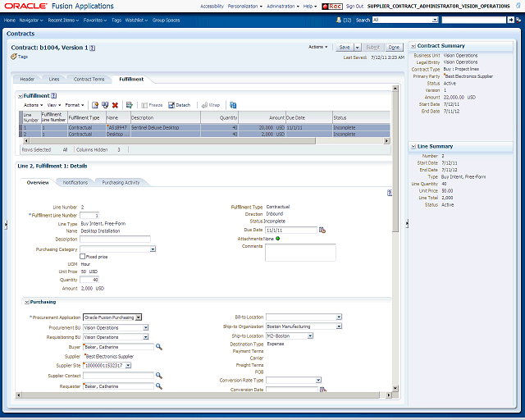Switch to the Lines tab

(x=54, y=80)
